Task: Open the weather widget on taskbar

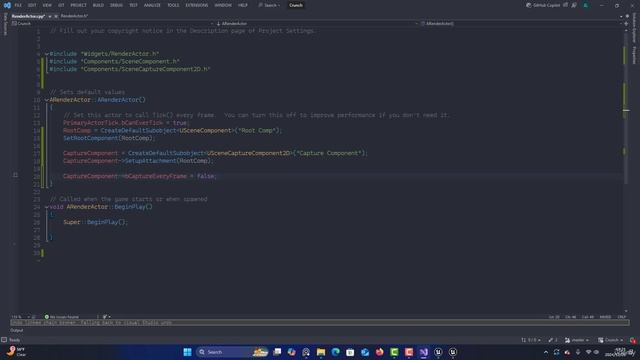Action: [16, 352]
